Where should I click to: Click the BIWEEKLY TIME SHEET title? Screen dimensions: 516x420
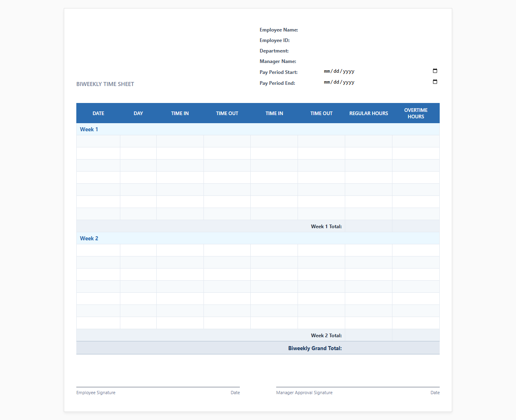tap(105, 84)
